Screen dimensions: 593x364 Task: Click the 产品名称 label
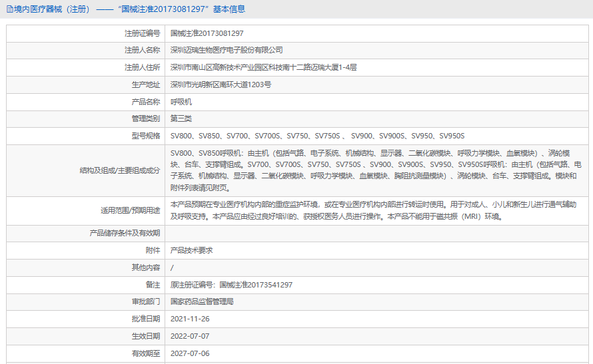point(146,102)
